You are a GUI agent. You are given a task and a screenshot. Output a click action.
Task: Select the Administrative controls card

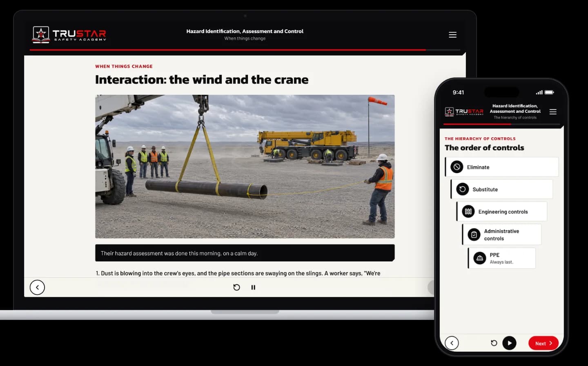tap(502, 234)
